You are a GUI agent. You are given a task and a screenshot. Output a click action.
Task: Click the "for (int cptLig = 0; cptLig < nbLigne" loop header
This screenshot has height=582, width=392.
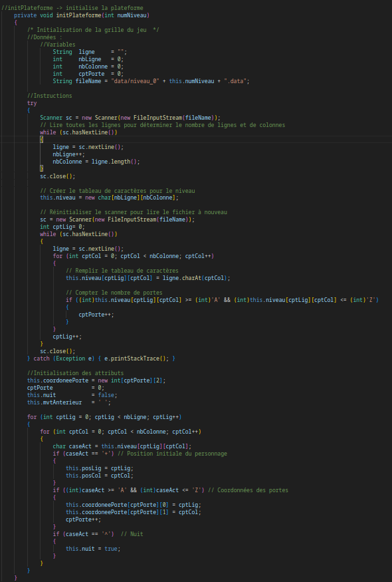click(104, 416)
